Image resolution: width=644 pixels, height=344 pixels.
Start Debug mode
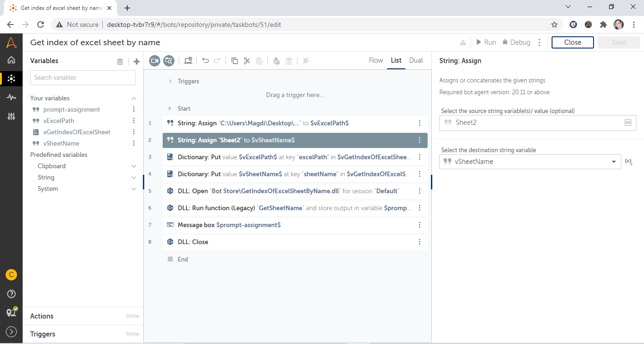tap(516, 42)
